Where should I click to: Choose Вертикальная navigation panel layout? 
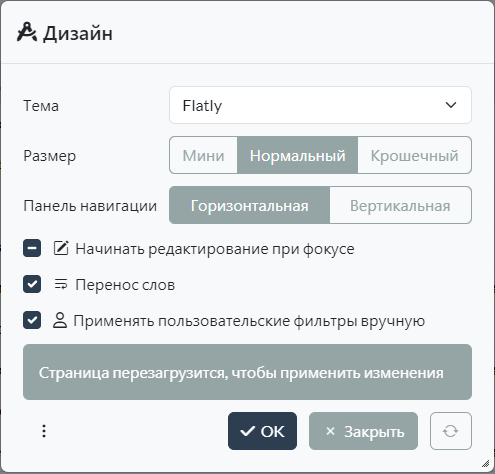click(x=400, y=205)
